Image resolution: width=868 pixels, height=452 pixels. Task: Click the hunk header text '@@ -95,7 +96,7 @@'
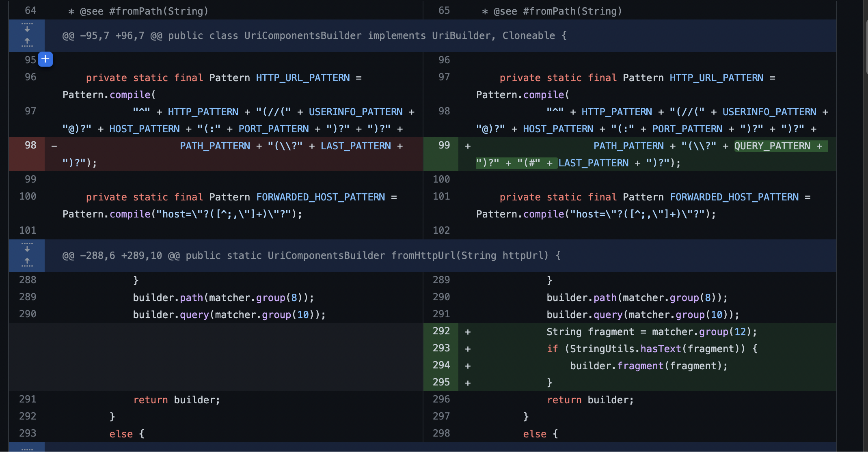(x=112, y=36)
